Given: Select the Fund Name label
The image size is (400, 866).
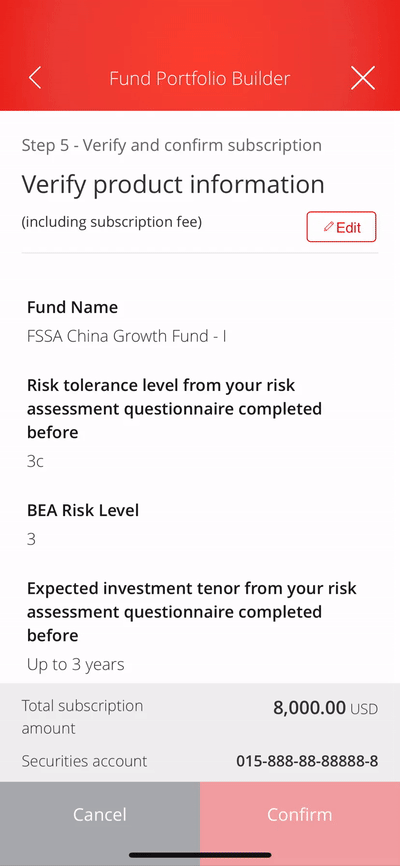Looking at the screenshot, I should (72, 307).
